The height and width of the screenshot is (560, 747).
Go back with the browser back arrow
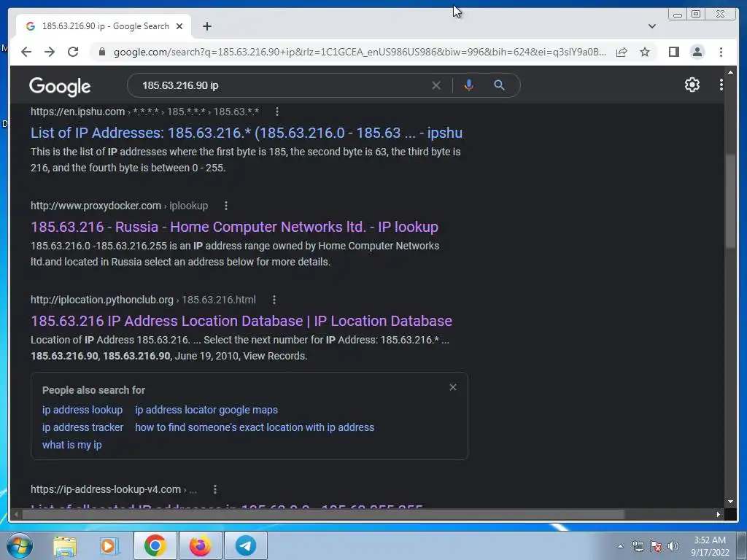[26, 52]
